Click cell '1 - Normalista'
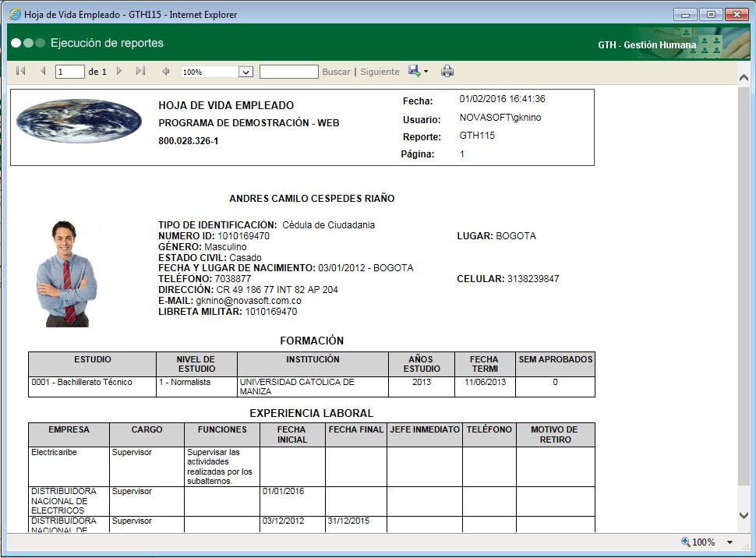 (196, 387)
